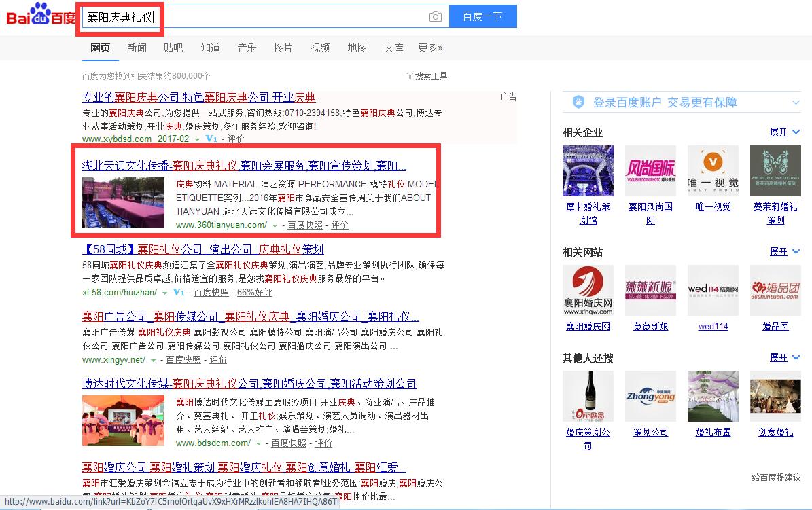Switch to the 图片 tab
812x510 pixels.
click(283, 48)
